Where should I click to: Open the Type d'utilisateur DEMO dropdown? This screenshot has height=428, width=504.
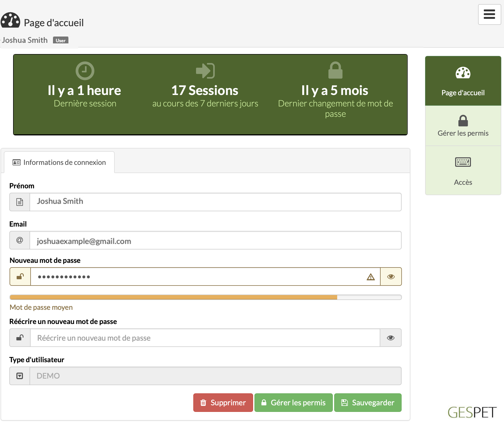coord(215,376)
